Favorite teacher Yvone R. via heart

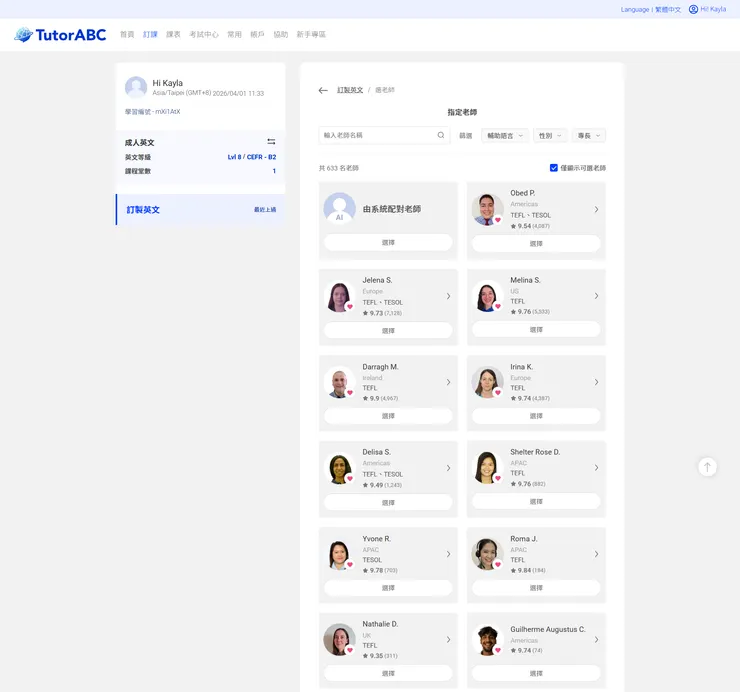(350, 565)
